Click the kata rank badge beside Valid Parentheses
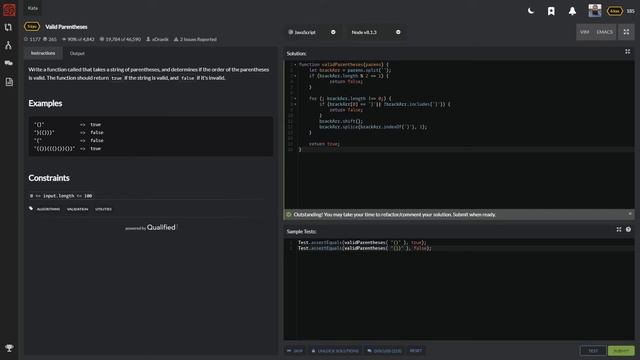Screen dimensions: 640x360 coord(32,27)
